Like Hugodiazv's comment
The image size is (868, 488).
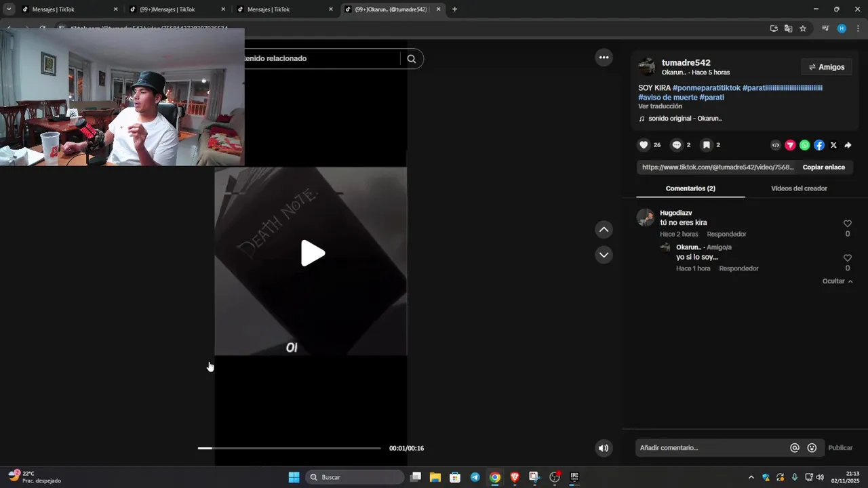coord(847,224)
